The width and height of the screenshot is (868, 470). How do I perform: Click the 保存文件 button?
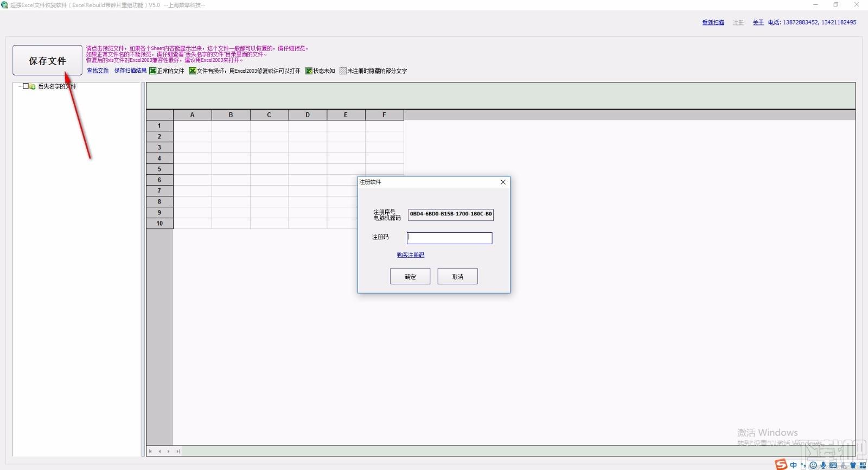click(x=47, y=60)
